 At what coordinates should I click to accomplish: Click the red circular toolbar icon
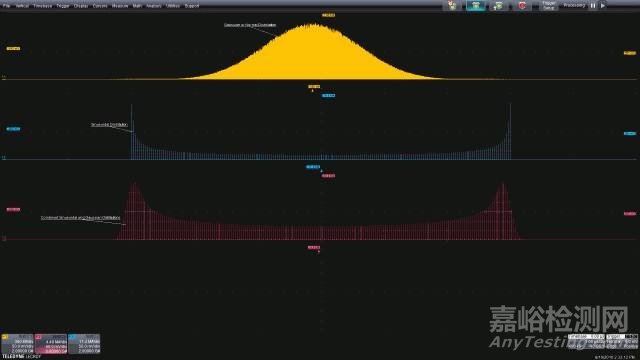pyautogui.click(x=522, y=6)
